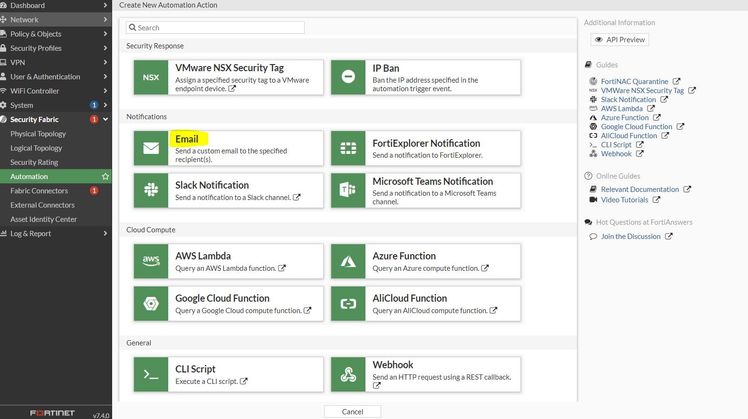Choose the AWS Lambda icon
The width and height of the screenshot is (748, 419).
coord(151,261)
